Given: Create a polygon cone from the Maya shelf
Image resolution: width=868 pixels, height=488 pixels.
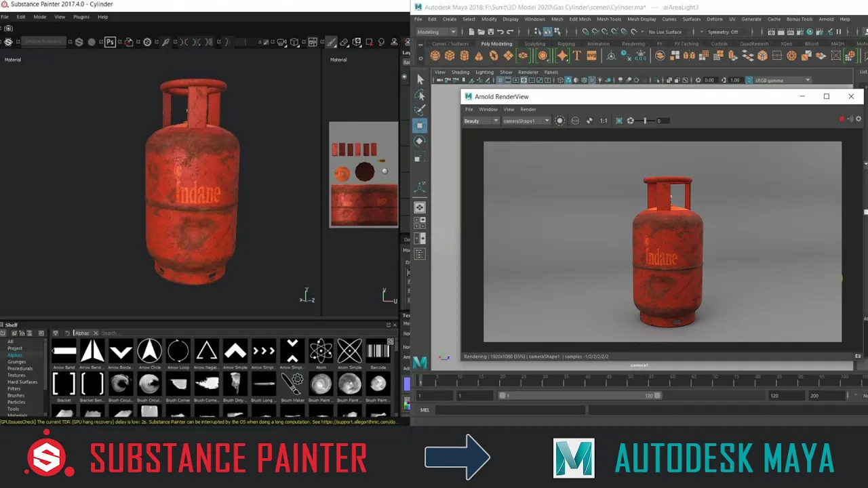Looking at the screenshot, I should point(479,56).
